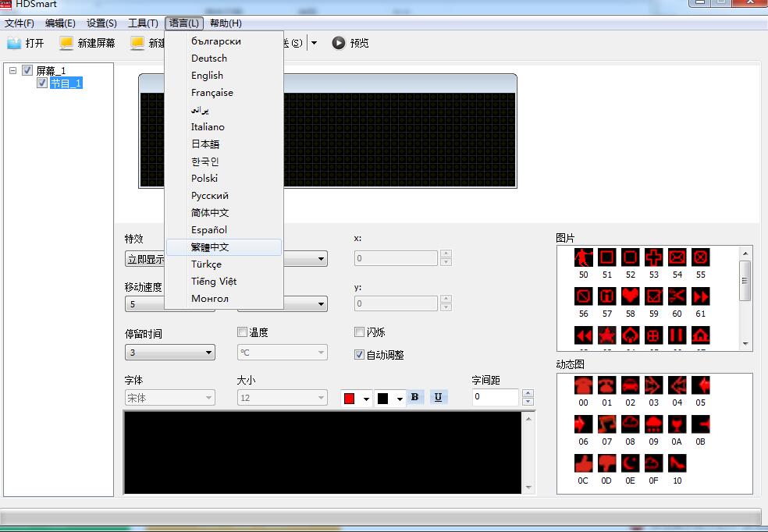Click the Preview play icon in toolbar

pos(338,43)
